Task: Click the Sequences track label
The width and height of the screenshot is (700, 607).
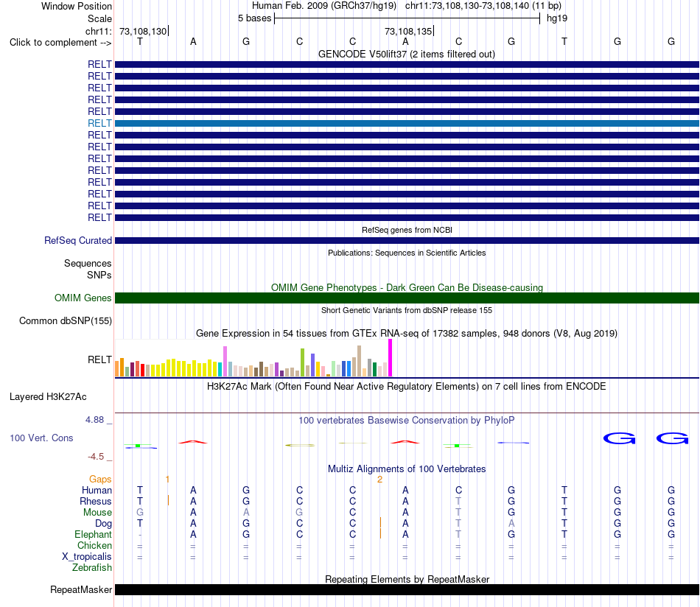Action: (88, 263)
